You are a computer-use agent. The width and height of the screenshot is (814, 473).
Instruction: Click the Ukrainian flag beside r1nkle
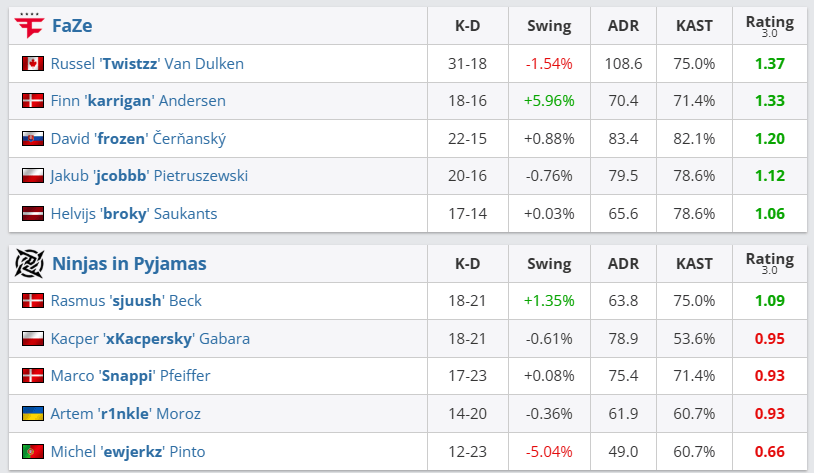click(32, 413)
